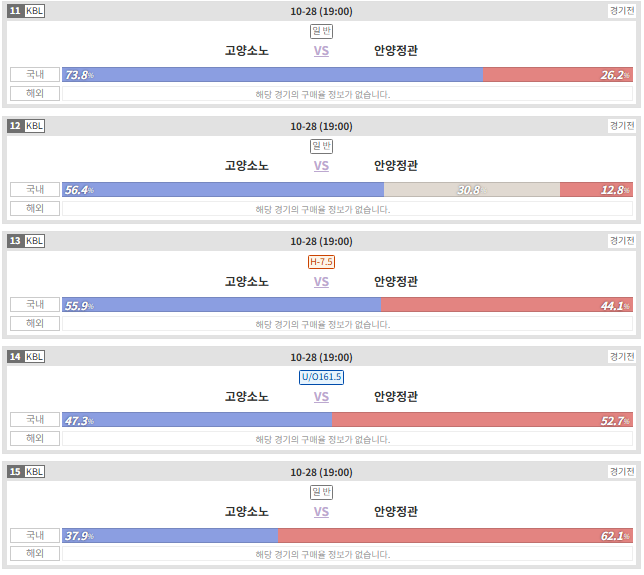Click the 62.1% red bar in match 15
This screenshot has height=575, width=644.
pos(455,536)
